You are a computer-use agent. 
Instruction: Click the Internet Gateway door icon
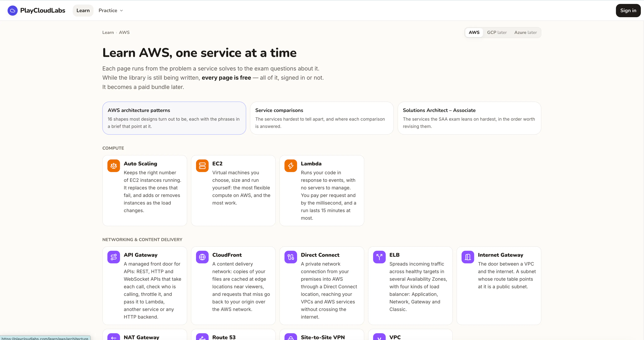[x=468, y=257]
